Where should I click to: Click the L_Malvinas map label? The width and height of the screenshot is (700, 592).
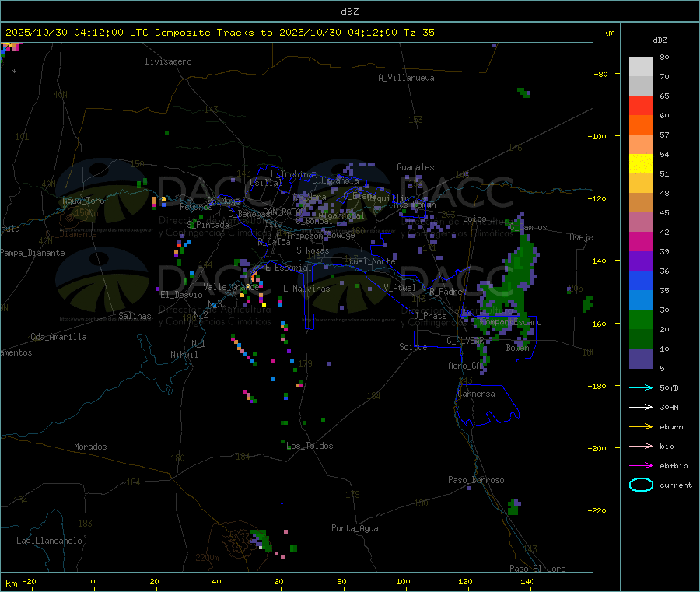click(306, 289)
